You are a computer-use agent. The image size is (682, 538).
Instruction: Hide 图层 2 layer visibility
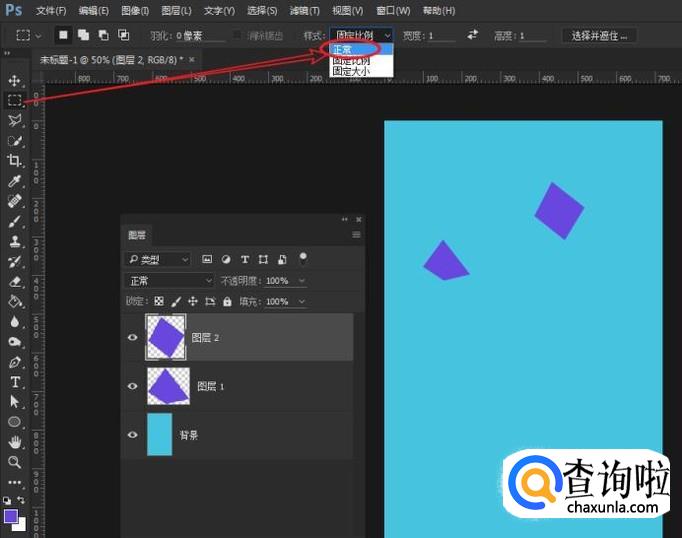click(x=132, y=338)
